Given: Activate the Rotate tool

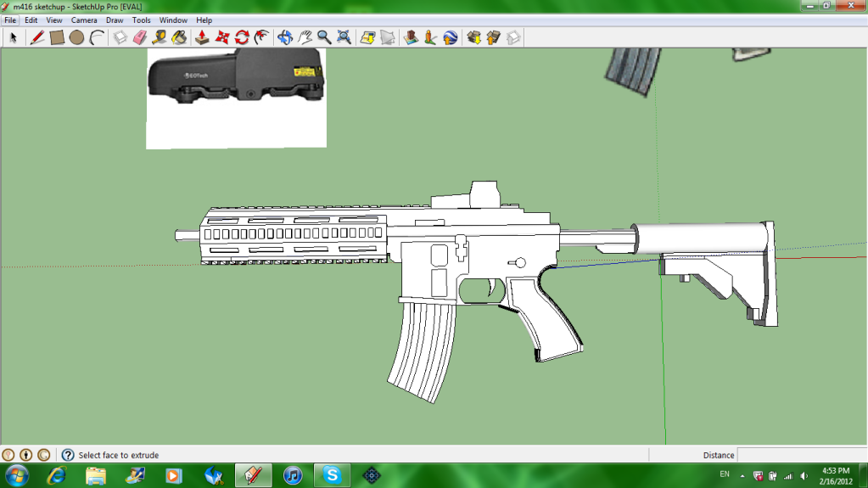Looking at the screenshot, I should click(x=242, y=37).
